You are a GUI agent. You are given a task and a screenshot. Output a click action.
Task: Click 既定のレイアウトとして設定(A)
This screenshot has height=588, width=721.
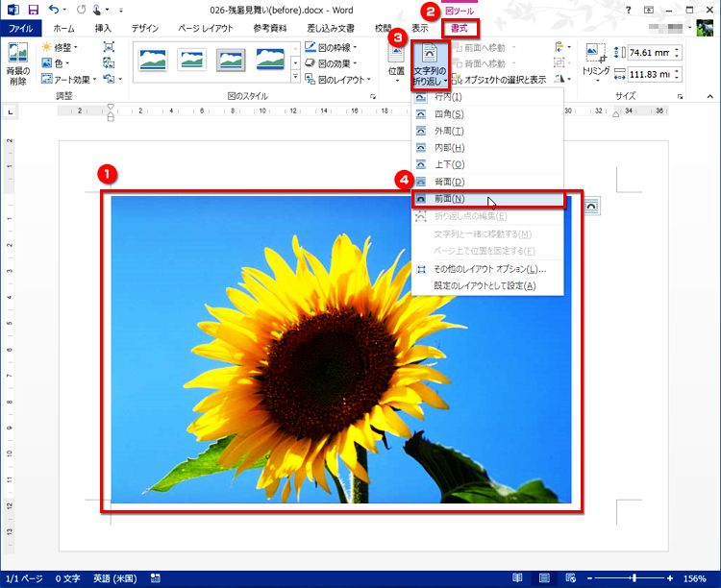pos(487,286)
